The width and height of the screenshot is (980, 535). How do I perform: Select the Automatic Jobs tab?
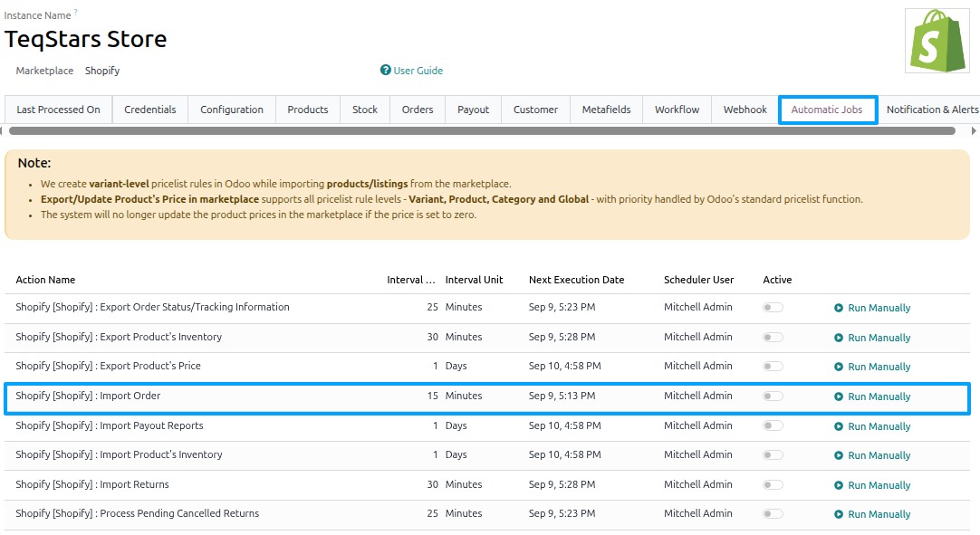(x=828, y=110)
